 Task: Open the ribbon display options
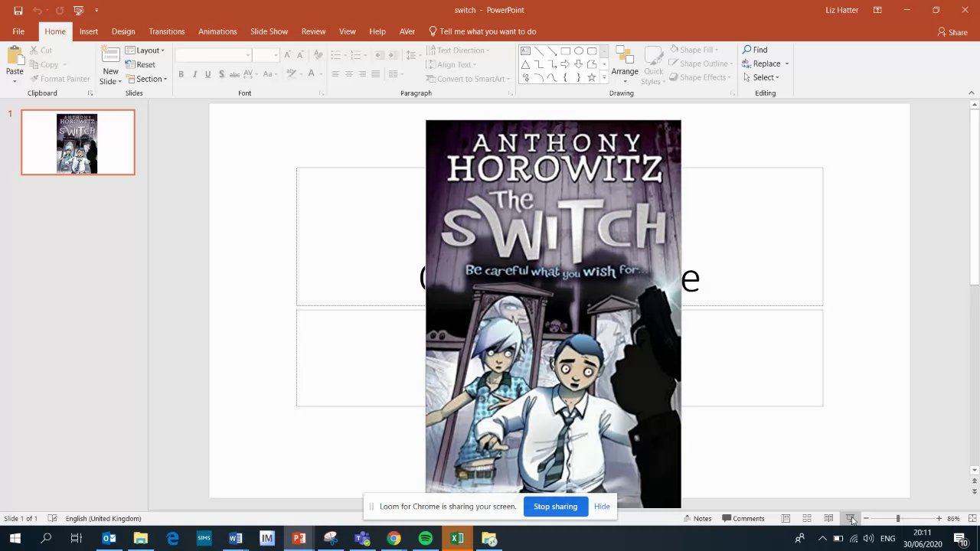[x=877, y=10]
